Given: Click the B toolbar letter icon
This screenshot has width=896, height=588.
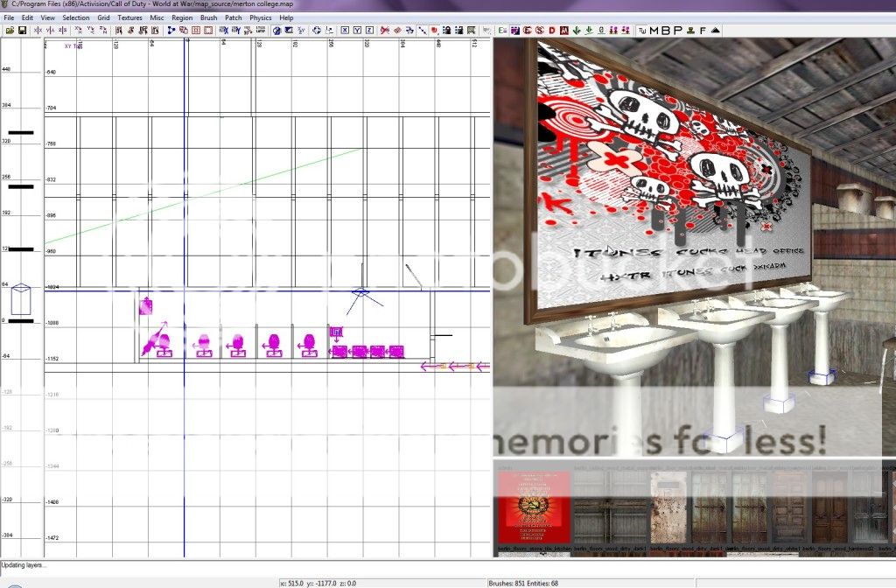Looking at the screenshot, I should coord(665,30).
